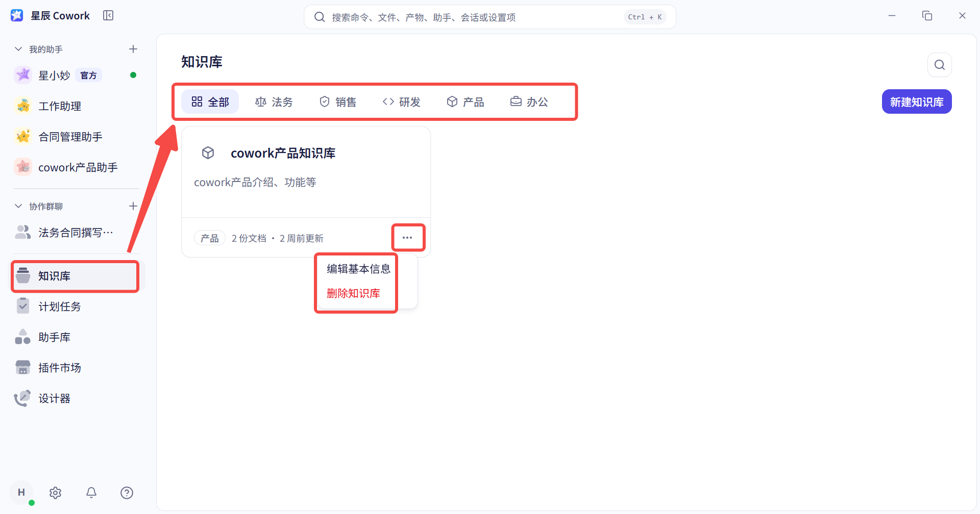The width and height of the screenshot is (980, 514).
Task: Open notifications bell
Action: pos(91,493)
